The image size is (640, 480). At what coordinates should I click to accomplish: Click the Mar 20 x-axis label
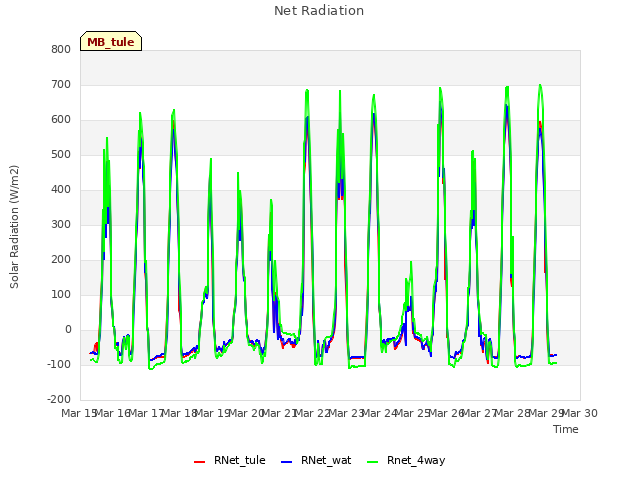tap(246, 413)
